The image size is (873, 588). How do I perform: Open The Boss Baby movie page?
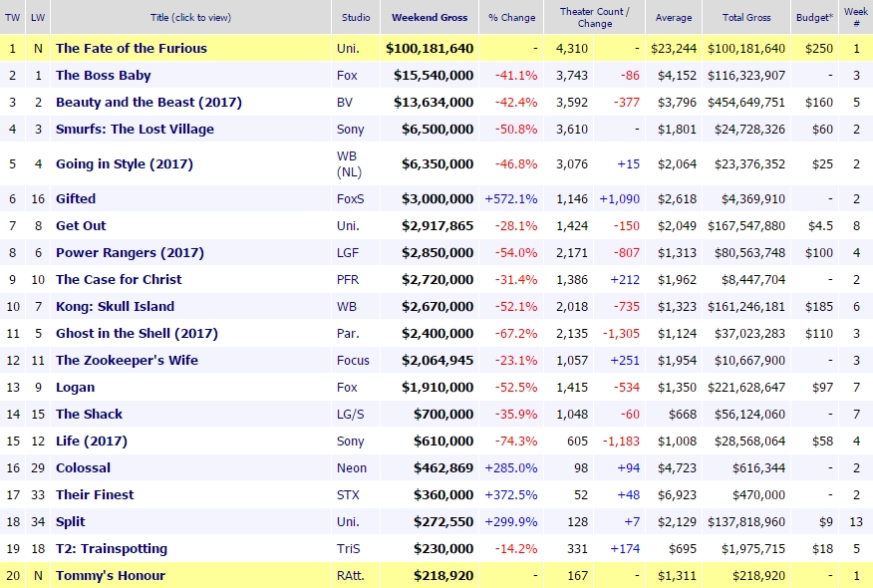pos(103,75)
